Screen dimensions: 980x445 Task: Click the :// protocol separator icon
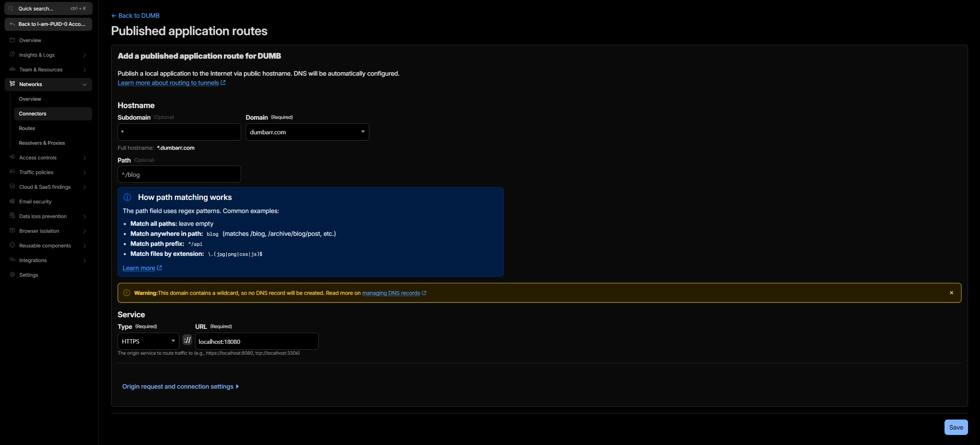click(187, 340)
